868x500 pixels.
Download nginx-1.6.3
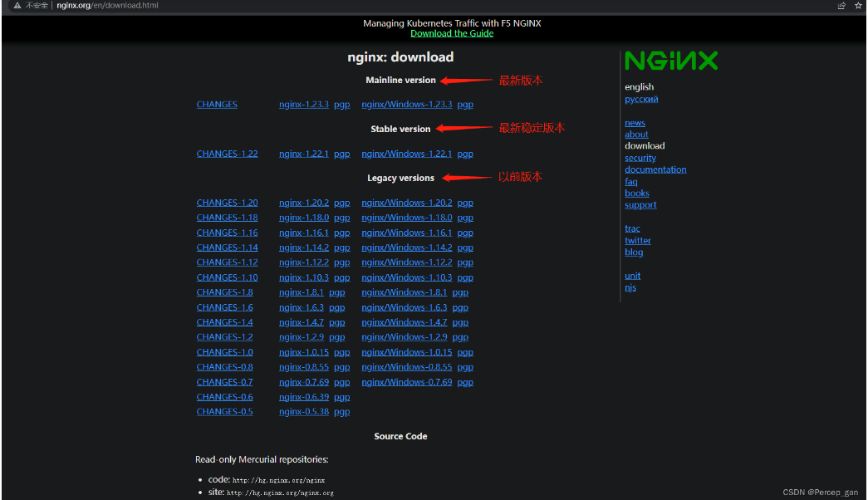tap(302, 307)
